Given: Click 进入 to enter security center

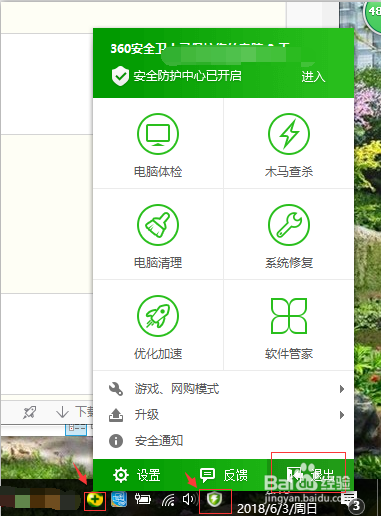Looking at the screenshot, I should (313, 77).
